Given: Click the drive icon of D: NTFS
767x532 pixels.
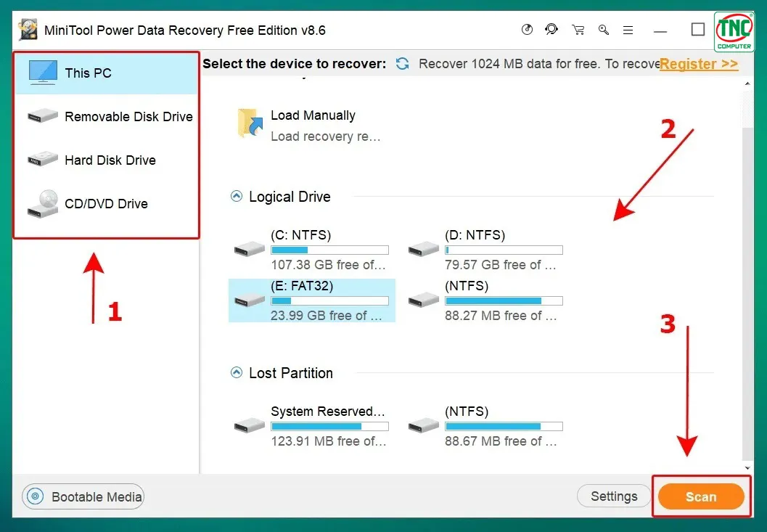Looking at the screenshot, I should point(424,249).
